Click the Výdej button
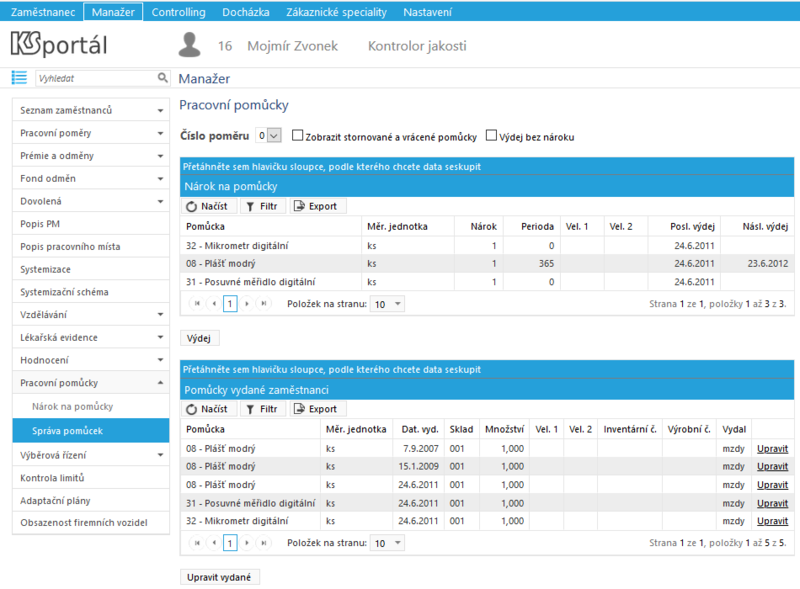The image size is (800, 589). 199,338
